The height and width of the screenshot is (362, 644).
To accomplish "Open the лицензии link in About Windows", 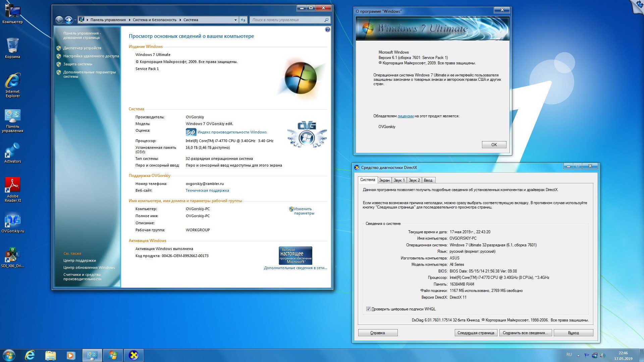I will [406, 116].
